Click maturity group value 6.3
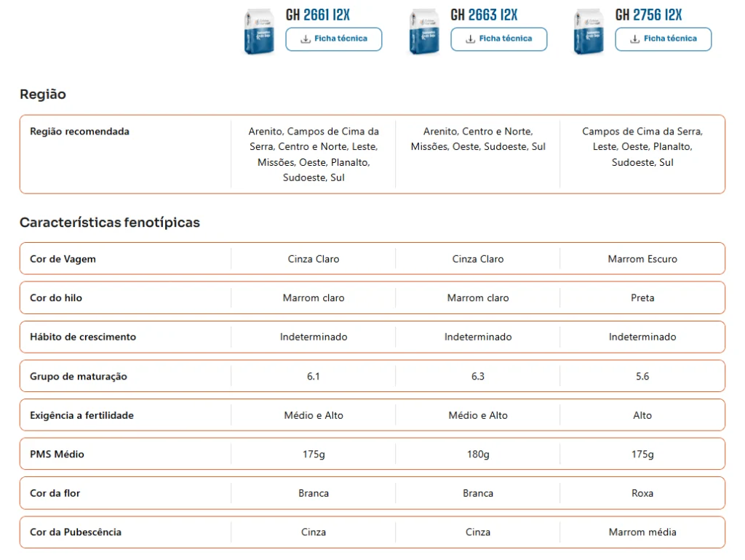Screen dimensions: 745x560 pyautogui.click(x=478, y=376)
